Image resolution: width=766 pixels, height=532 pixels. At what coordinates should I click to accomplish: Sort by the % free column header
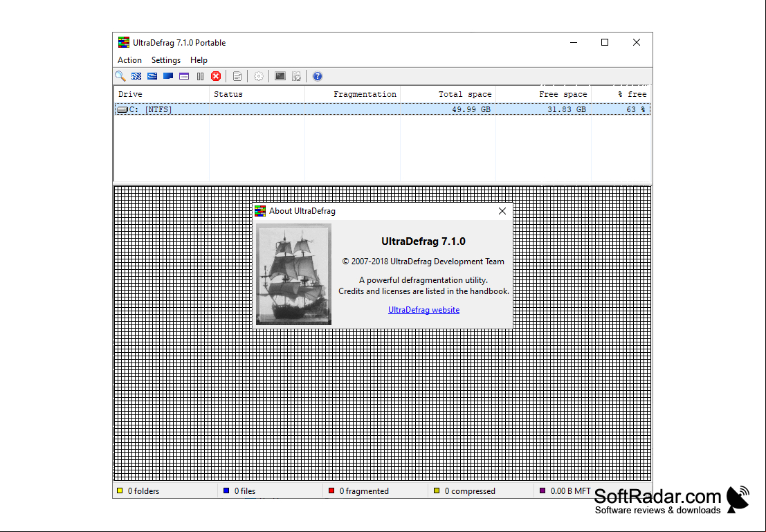(621, 94)
